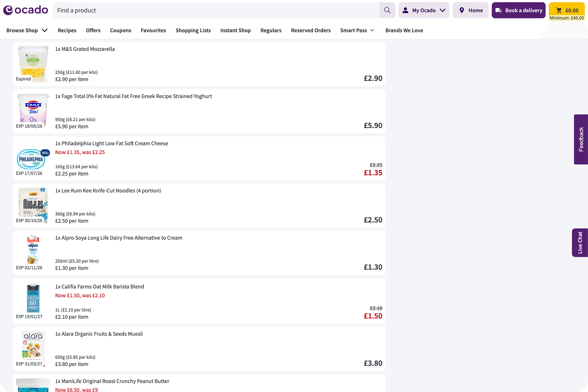Open ManiLife Crunchy Peanut Butter title

pyautogui.click(x=112, y=381)
